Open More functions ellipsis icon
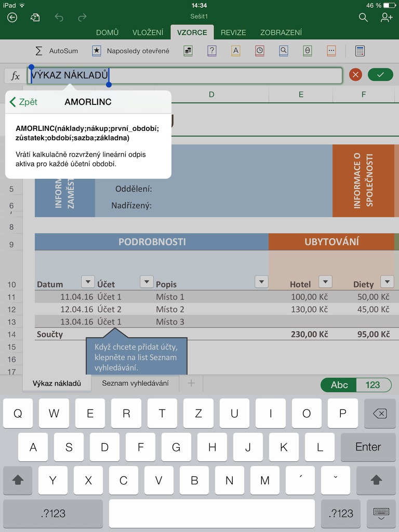 331,51
